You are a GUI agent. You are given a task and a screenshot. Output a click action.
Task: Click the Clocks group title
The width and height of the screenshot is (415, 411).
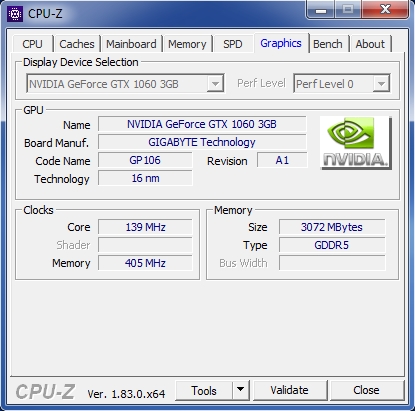tap(38, 210)
